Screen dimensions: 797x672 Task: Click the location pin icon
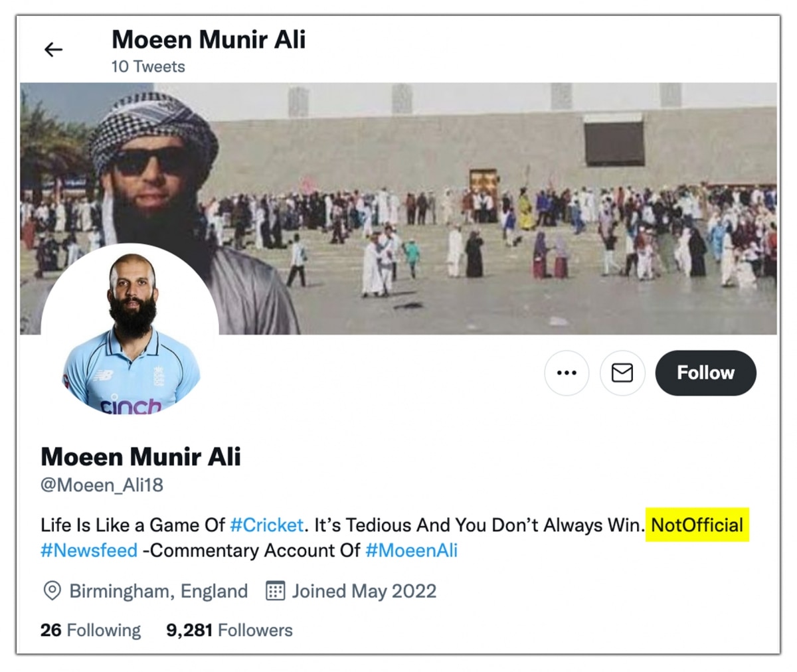pyautogui.click(x=52, y=591)
